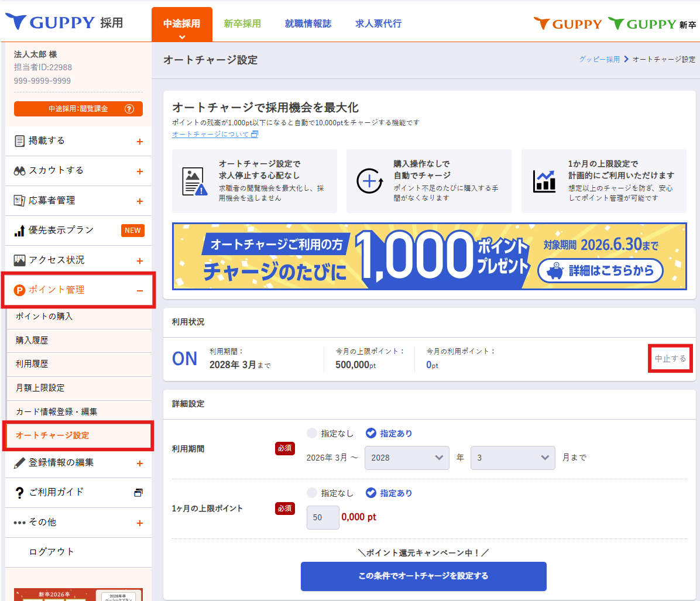Click the green GUPPY 新卒 logo
This screenshot has width=700, height=601.
pos(652,24)
